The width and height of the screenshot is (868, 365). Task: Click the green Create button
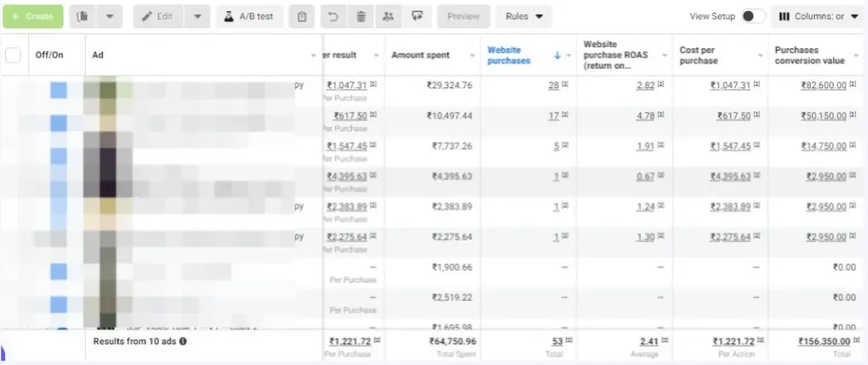[x=32, y=16]
